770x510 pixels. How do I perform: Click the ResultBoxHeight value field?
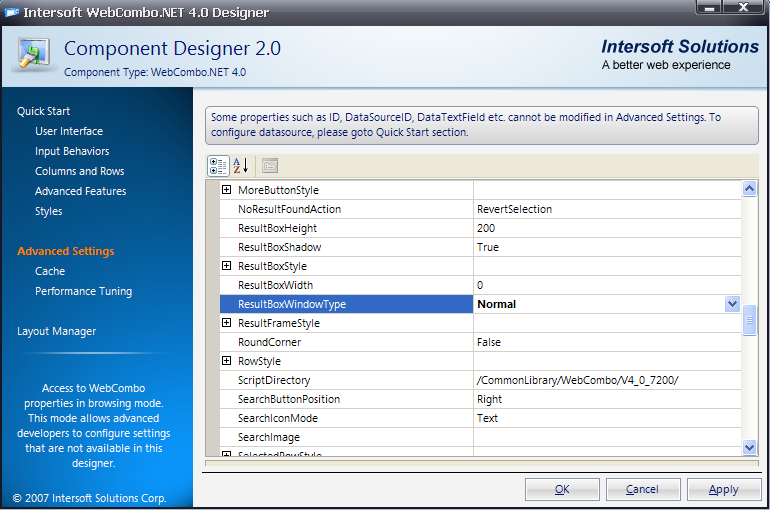coord(607,228)
